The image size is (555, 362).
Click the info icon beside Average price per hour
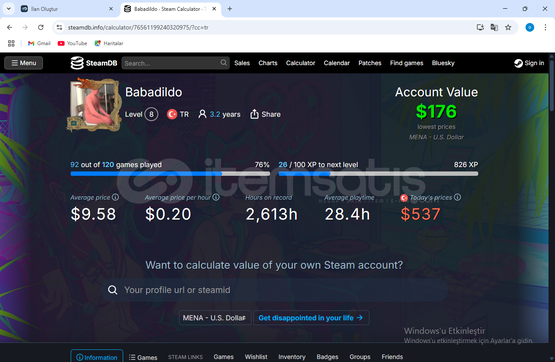[216, 197]
